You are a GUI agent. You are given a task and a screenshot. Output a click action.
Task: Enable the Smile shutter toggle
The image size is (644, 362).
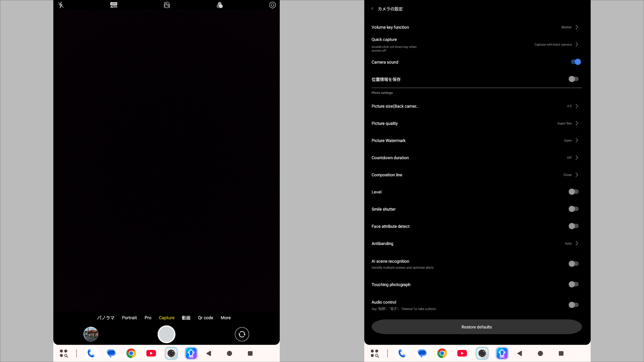pos(573,209)
